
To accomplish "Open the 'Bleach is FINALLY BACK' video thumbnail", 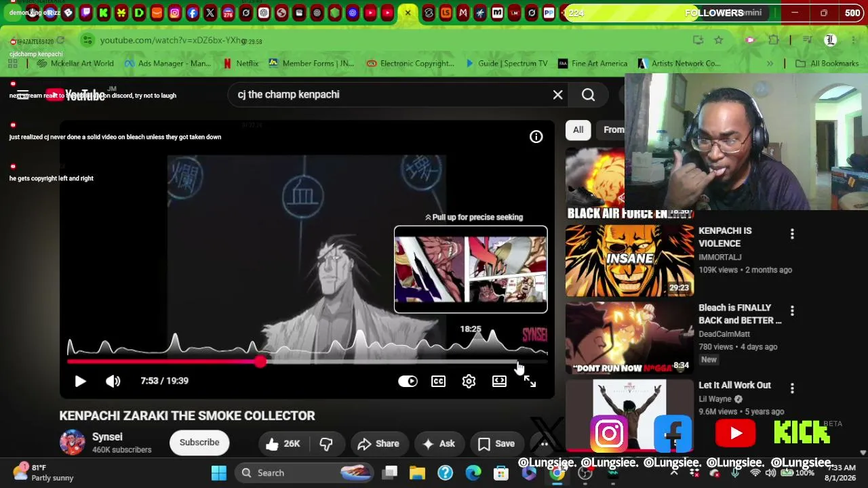I will click(x=629, y=338).
